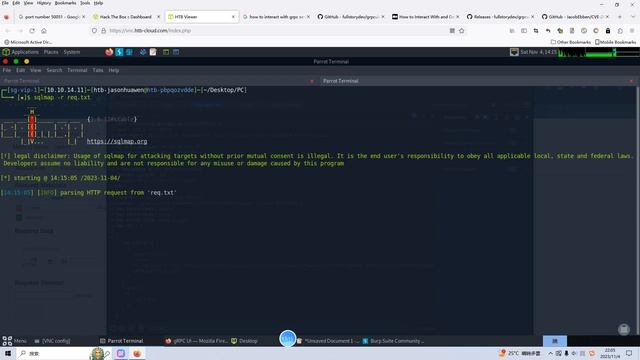The width and height of the screenshot is (640, 360).
Task: Launch Firefox from the Parrot top panel
Action: (x=109, y=52)
